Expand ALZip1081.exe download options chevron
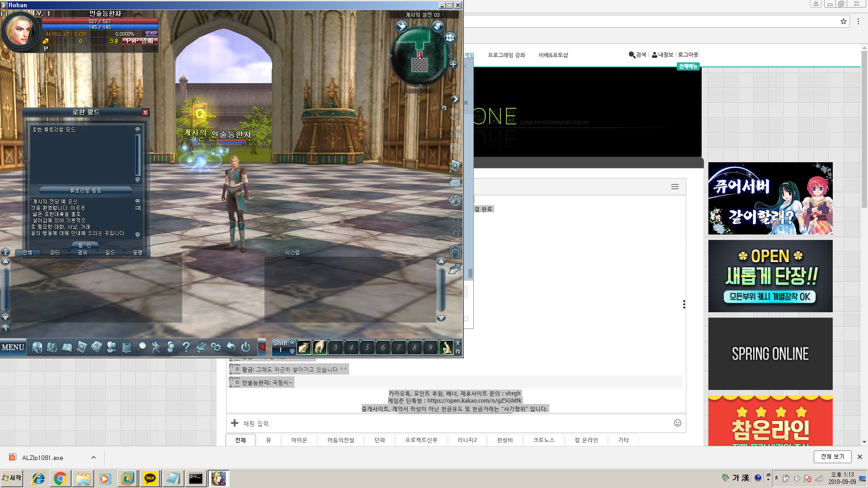 tap(94, 457)
